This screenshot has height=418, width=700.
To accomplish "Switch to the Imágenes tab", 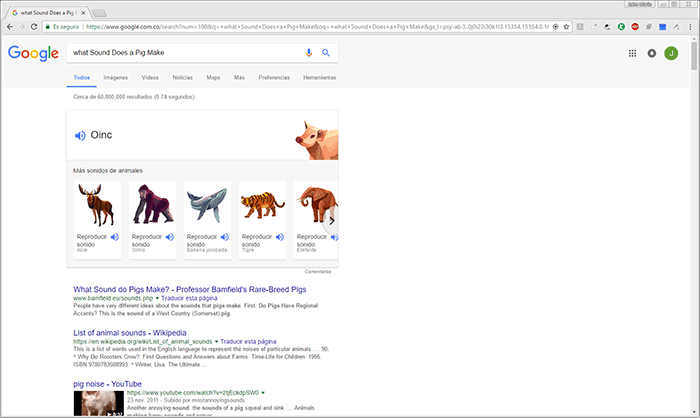I will tap(116, 78).
